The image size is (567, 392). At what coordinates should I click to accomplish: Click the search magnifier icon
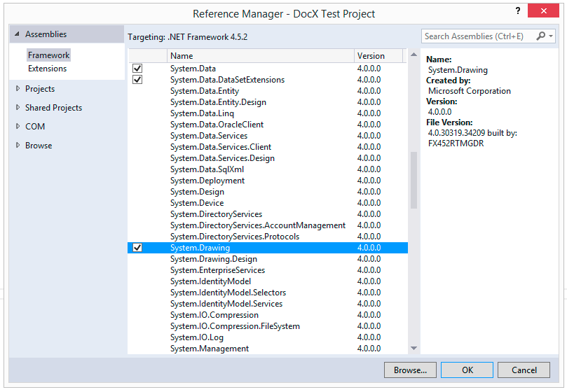pyautogui.click(x=540, y=36)
